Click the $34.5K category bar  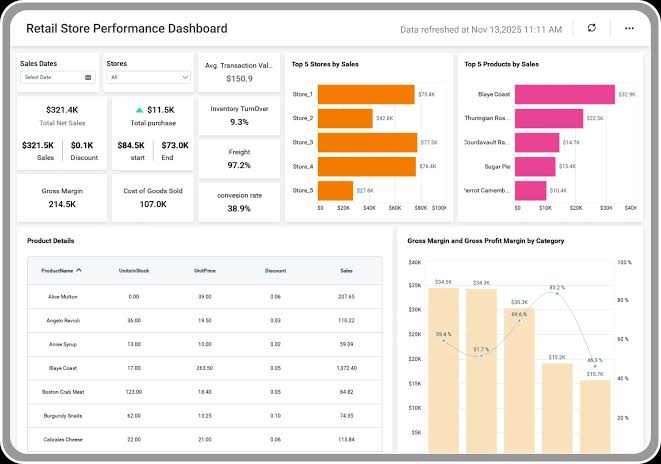443,371
